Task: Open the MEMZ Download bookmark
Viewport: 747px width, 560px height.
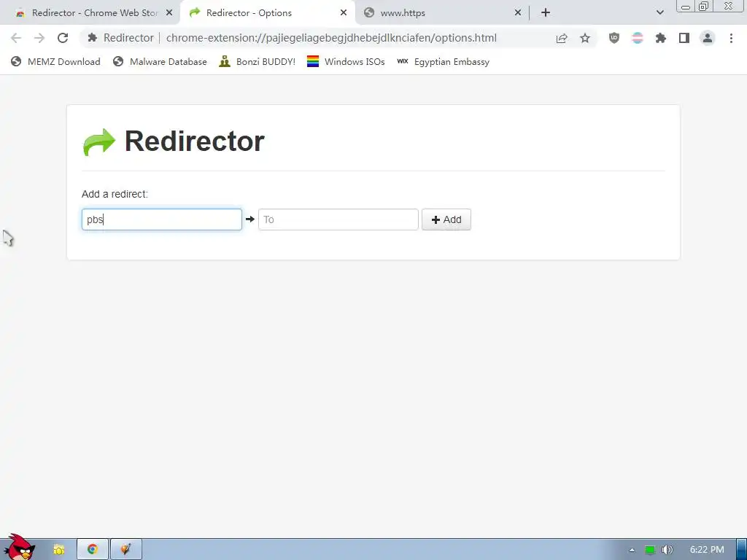Action: [55, 61]
